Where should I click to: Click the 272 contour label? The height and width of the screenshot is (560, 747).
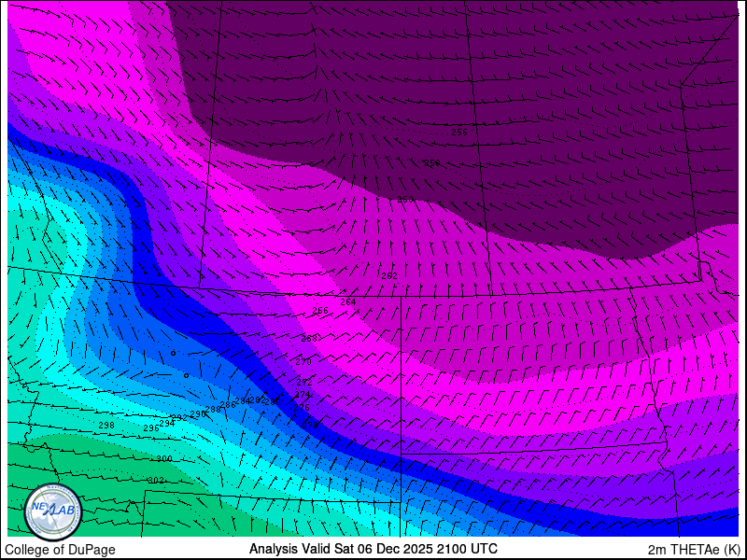(304, 383)
